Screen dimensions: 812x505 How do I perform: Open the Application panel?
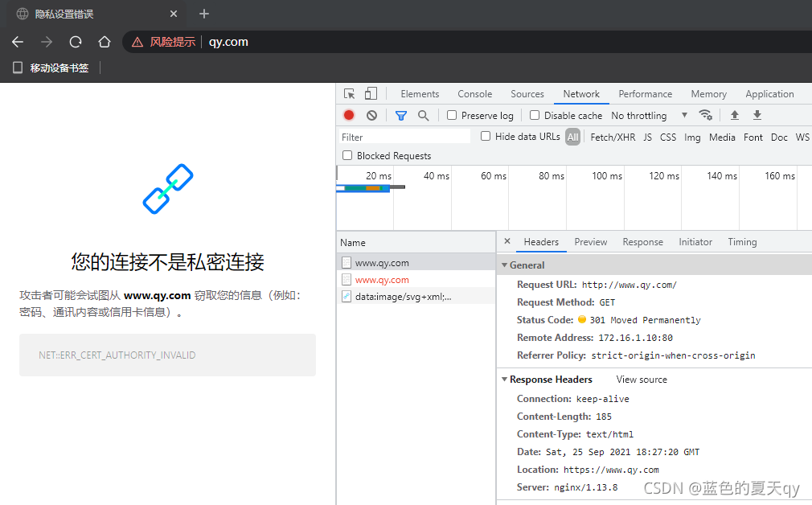(769, 94)
